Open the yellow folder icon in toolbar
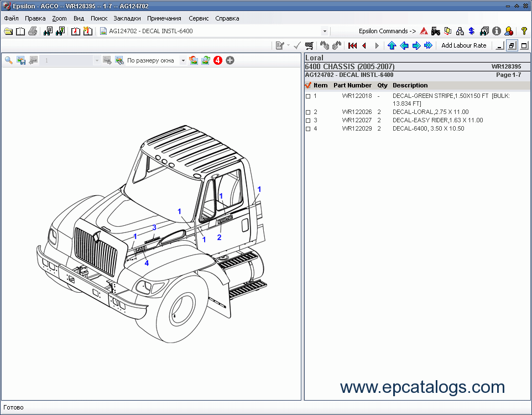 click(8, 31)
